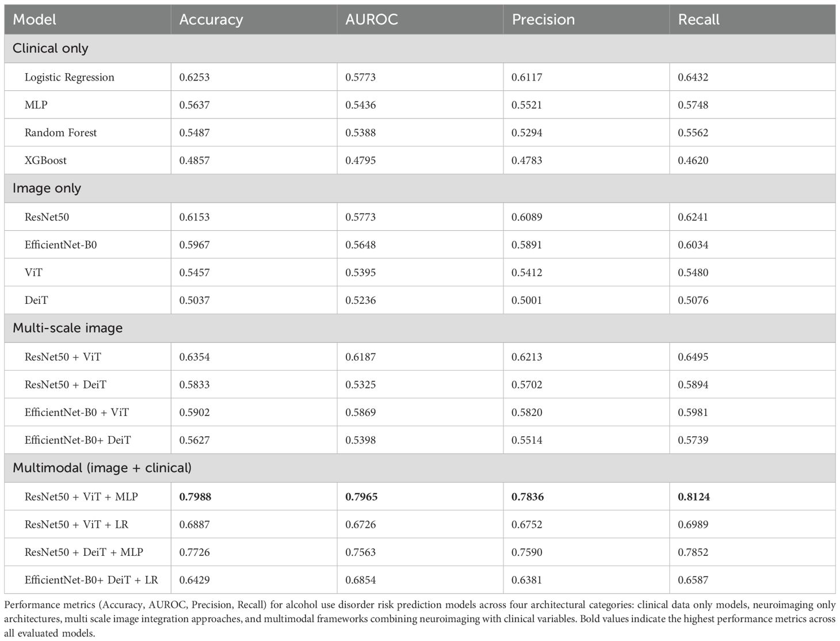The height and width of the screenshot is (641, 840).
Task: Click the Logistic Regression model cell
Action: tap(70, 77)
